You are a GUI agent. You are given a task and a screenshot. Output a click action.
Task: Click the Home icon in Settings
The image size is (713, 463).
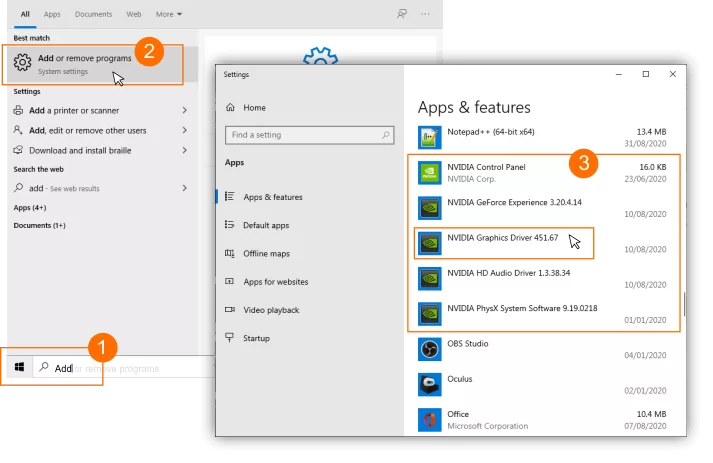[231, 107]
